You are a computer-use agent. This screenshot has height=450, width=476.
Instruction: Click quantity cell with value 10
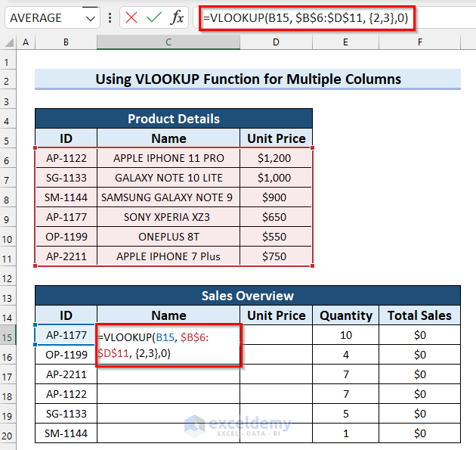(x=345, y=335)
